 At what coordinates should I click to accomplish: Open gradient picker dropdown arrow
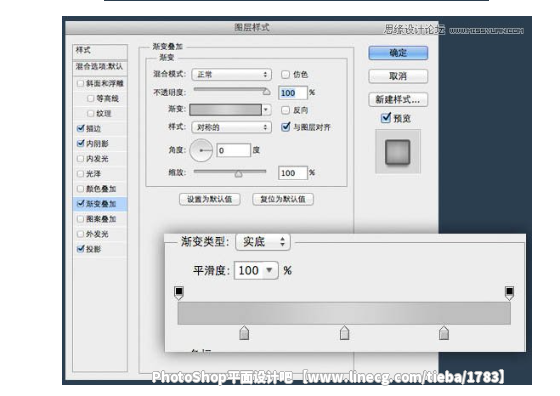[x=266, y=110]
